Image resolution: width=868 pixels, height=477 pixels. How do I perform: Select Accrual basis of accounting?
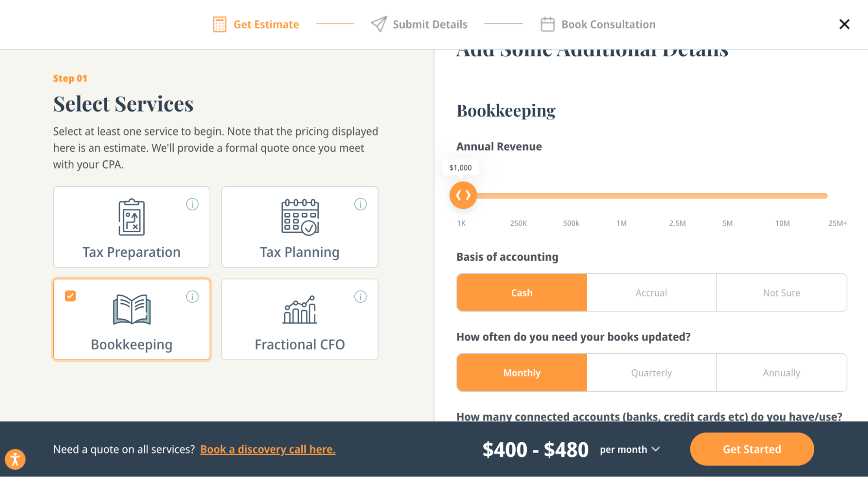click(x=651, y=293)
